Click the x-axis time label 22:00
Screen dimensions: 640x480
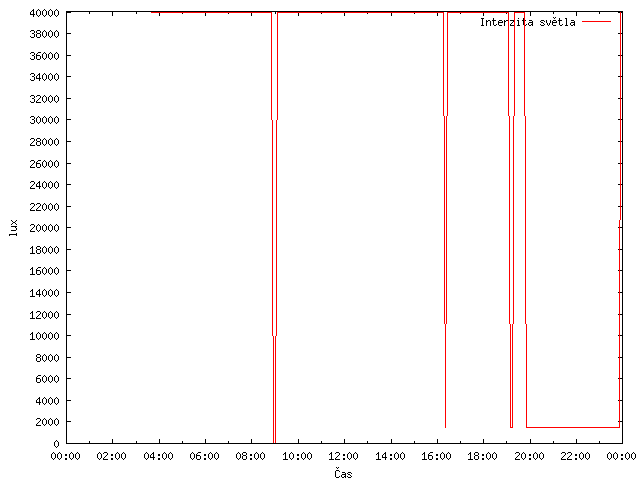(x=576, y=456)
